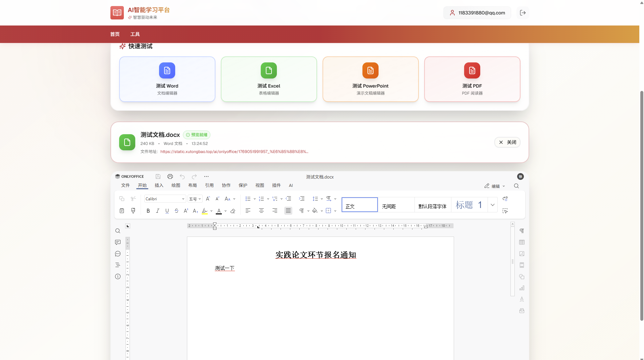This screenshot has width=644, height=360.
Task: Open the 布局 ribbon tab
Action: click(192, 186)
